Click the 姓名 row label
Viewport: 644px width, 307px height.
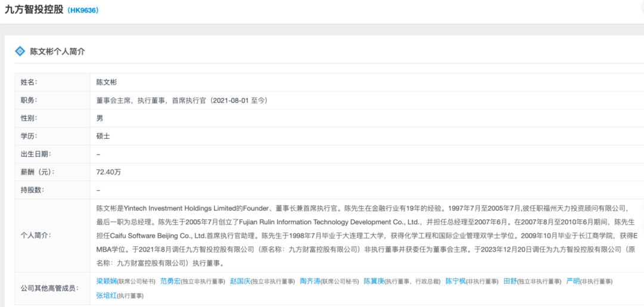pos(29,82)
